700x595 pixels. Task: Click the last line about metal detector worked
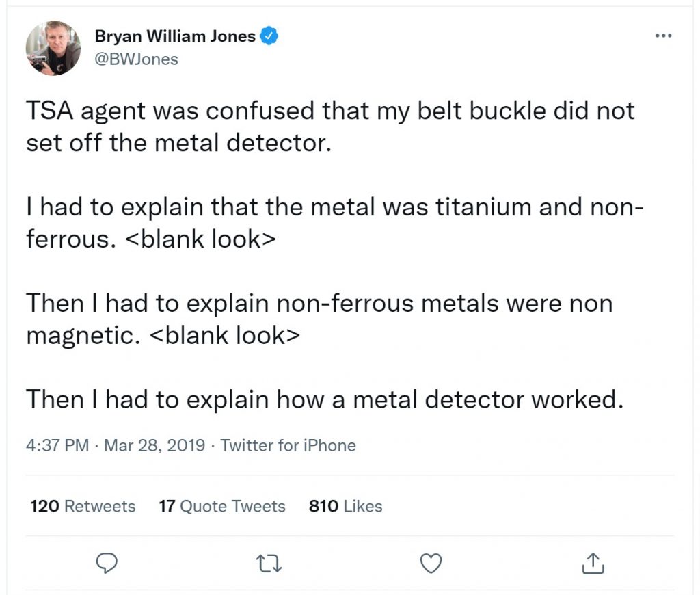(x=325, y=399)
